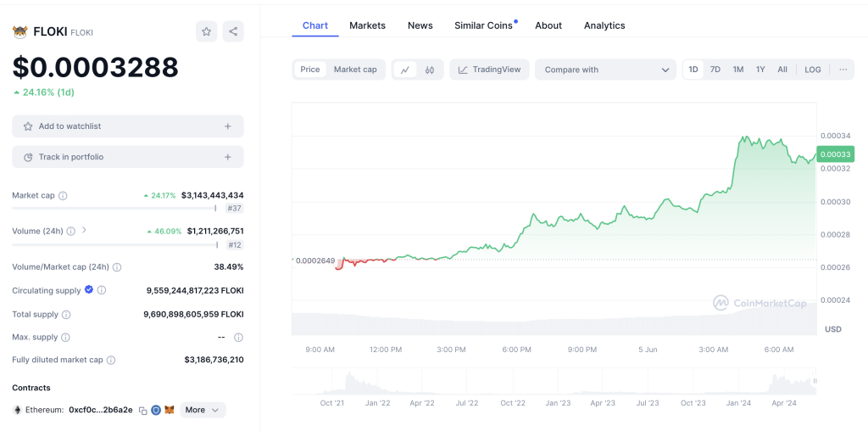Image resolution: width=868 pixels, height=431 pixels.
Task: Select the 7D time range
Action: pos(715,70)
